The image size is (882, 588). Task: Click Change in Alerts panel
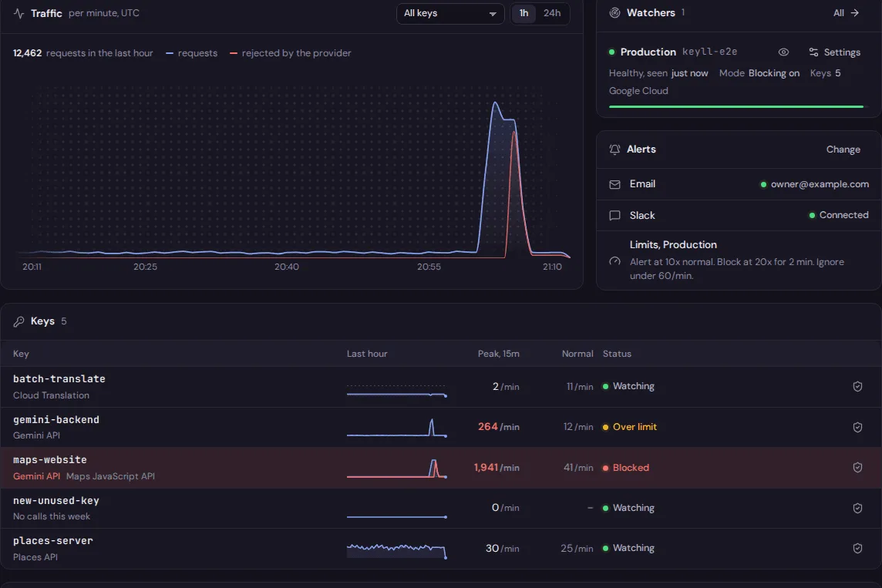pos(843,150)
